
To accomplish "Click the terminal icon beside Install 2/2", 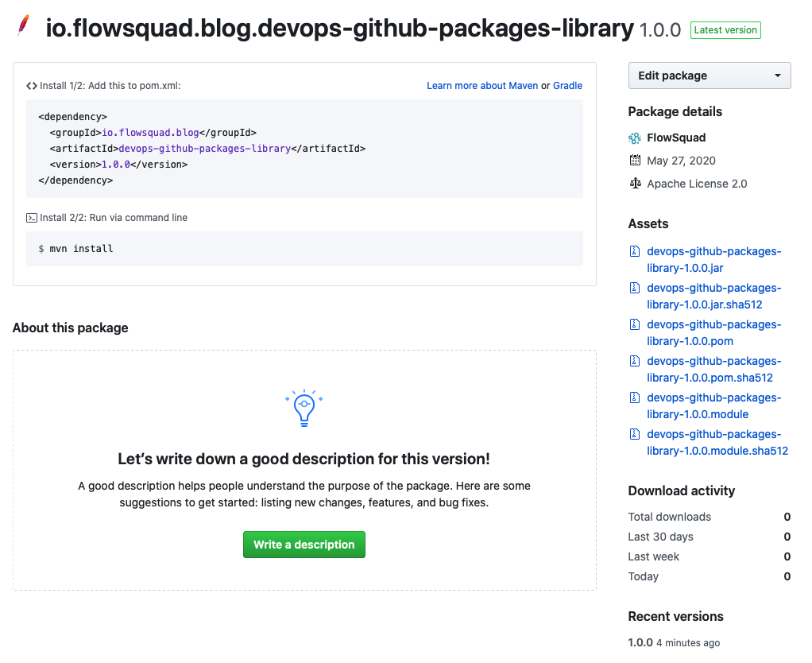I will [32, 218].
